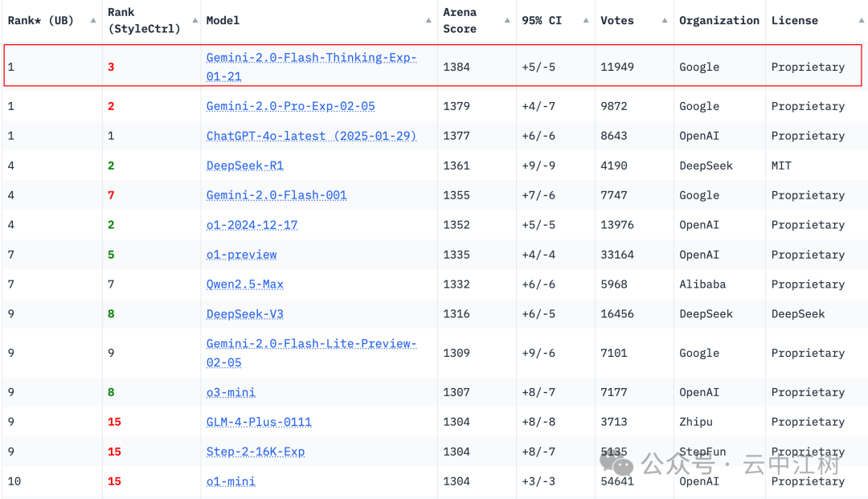This screenshot has width=868, height=499.
Task: Sort by 95% CI arrow
Action: 586,21
